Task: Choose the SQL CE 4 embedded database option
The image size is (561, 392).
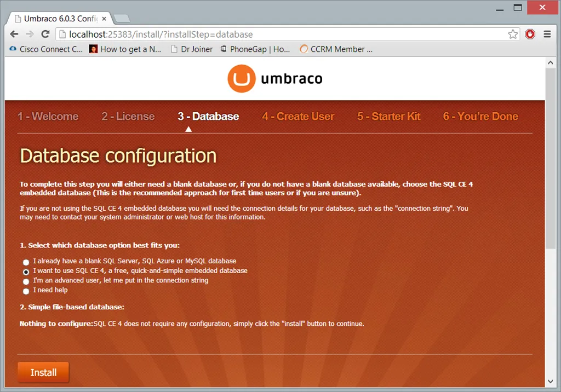Action: [x=26, y=272]
